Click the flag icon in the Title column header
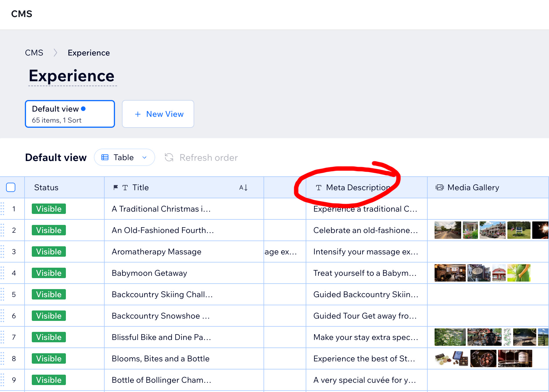The height and width of the screenshot is (392, 549). click(115, 187)
